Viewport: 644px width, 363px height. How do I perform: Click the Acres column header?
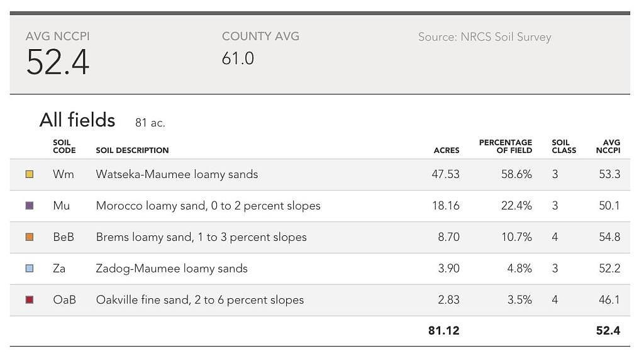[x=447, y=150]
